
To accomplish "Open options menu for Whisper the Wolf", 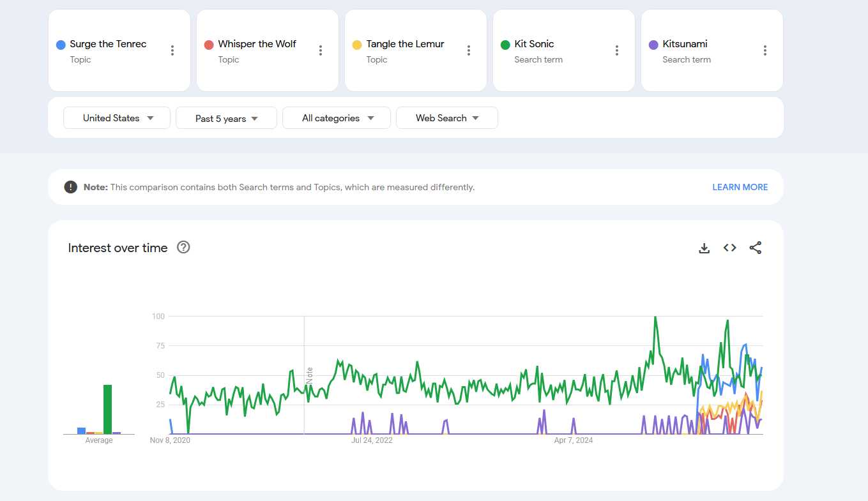I will tap(321, 50).
